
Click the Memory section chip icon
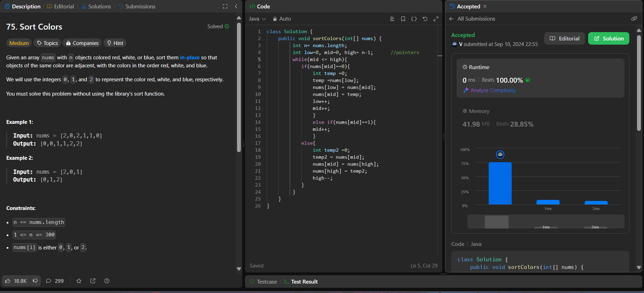pos(464,111)
